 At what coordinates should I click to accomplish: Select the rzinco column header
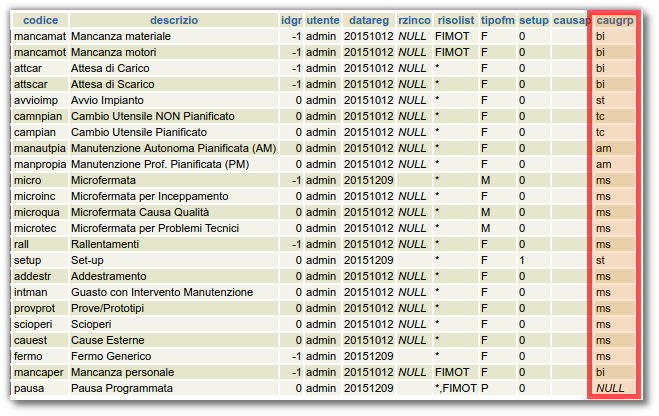(x=412, y=20)
